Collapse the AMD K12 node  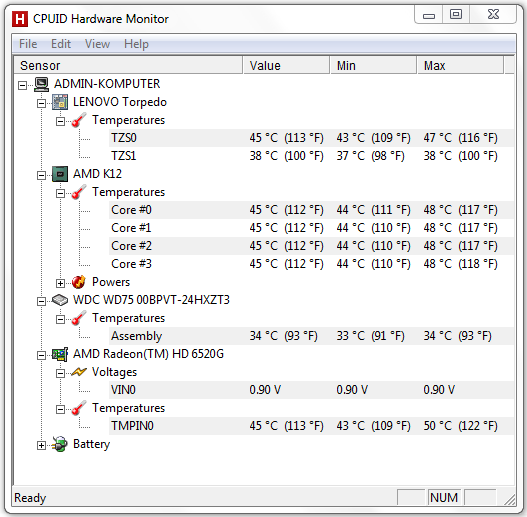pos(41,175)
